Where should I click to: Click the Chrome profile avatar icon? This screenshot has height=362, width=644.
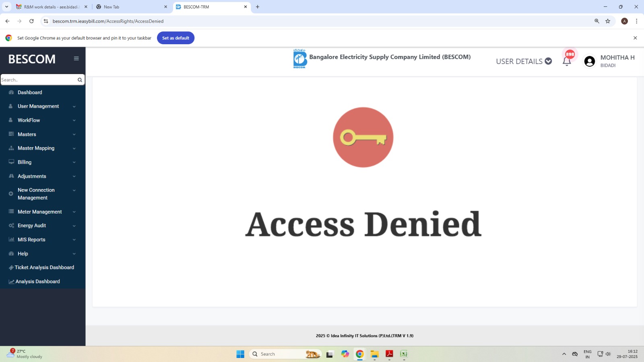[625, 21]
